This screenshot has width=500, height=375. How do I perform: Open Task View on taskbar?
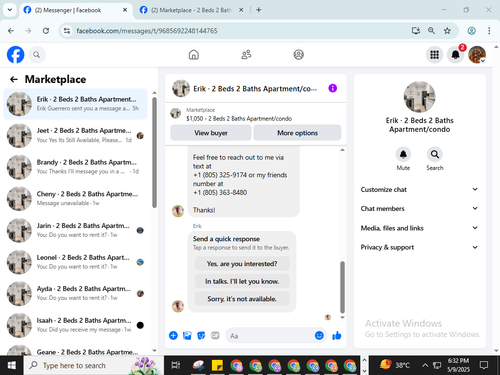pyautogui.click(x=176, y=365)
